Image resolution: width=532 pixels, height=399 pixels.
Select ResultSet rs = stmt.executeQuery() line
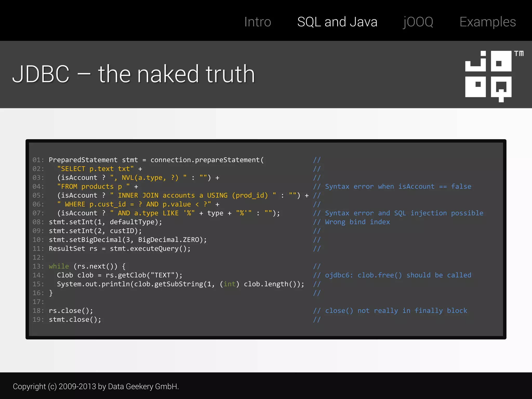pos(120,249)
